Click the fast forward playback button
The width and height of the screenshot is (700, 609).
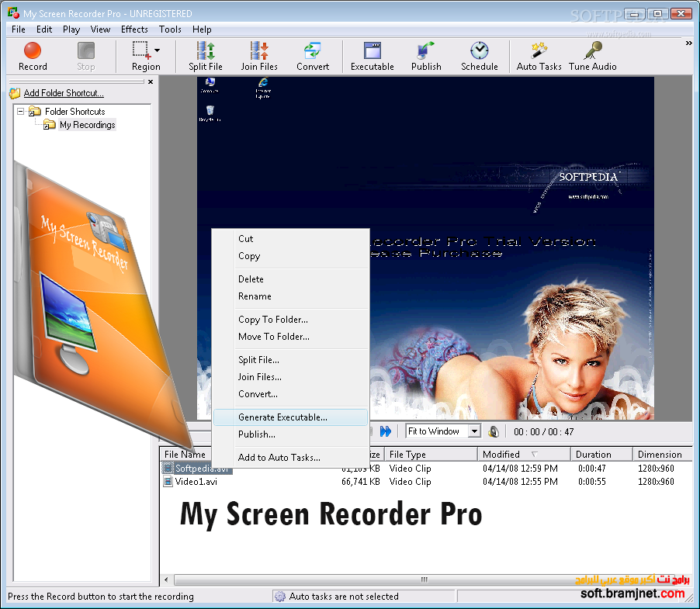coord(386,431)
